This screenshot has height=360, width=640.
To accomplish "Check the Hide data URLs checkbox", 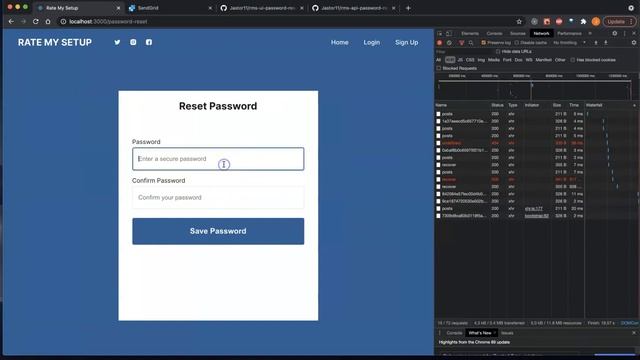I will click(x=498, y=52).
